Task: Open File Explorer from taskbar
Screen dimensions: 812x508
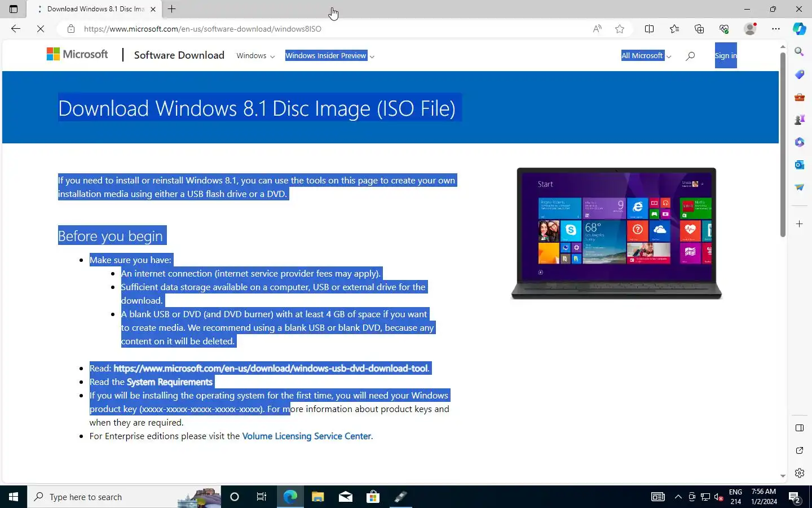Action: click(317, 497)
